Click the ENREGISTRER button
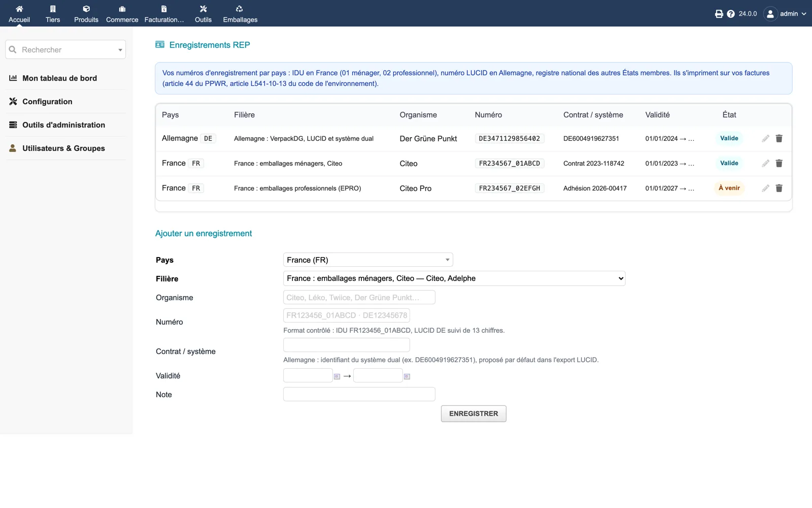 point(473,414)
